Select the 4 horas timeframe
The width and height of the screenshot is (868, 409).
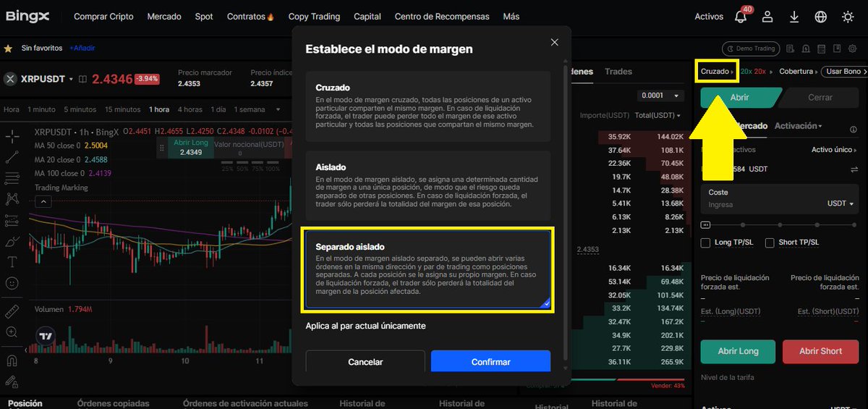point(190,109)
